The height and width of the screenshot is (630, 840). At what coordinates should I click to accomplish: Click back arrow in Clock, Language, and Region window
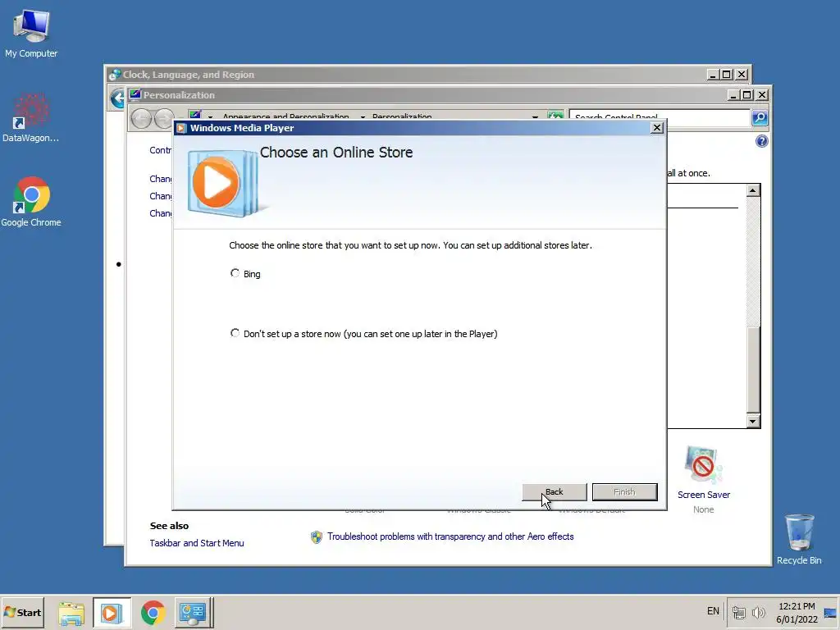pos(116,98)
